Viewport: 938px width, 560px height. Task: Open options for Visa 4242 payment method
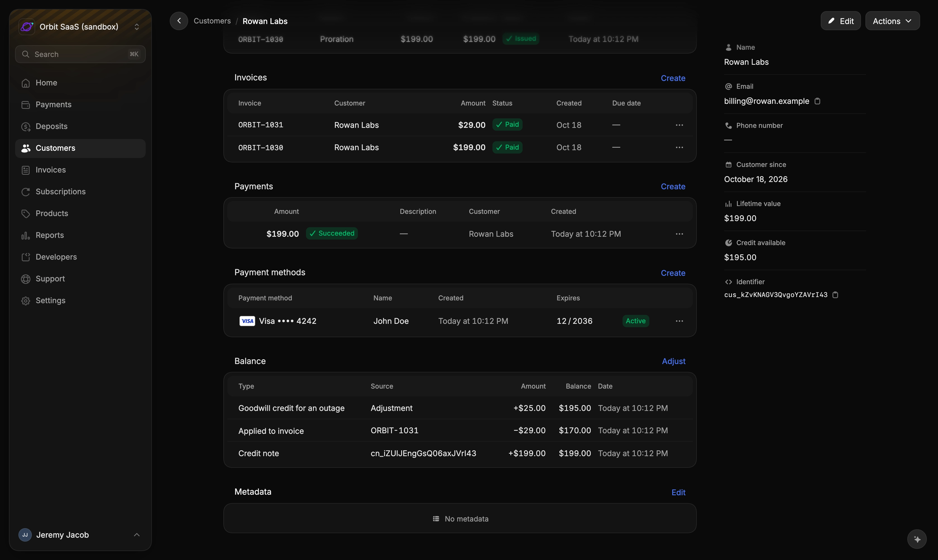point(679,321)
